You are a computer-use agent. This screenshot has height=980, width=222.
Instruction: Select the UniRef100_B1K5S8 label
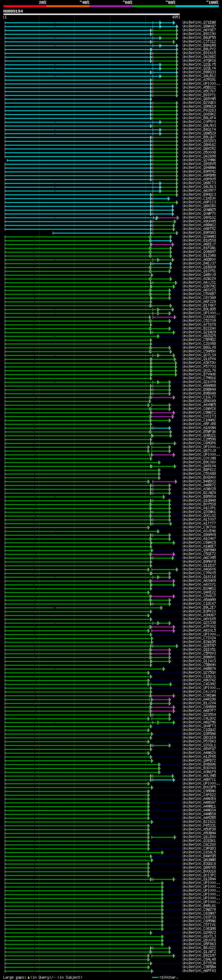click(199, 241)
